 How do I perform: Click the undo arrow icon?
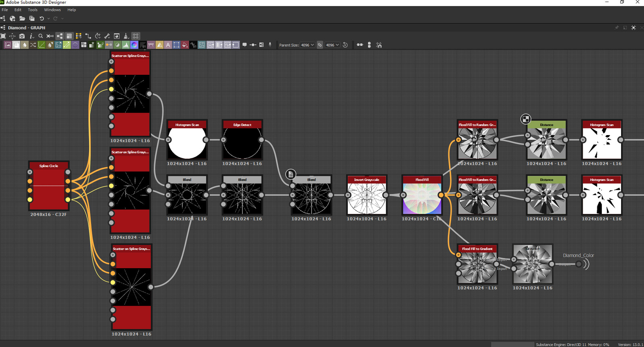pyautogui.click(x=41, y=18)
